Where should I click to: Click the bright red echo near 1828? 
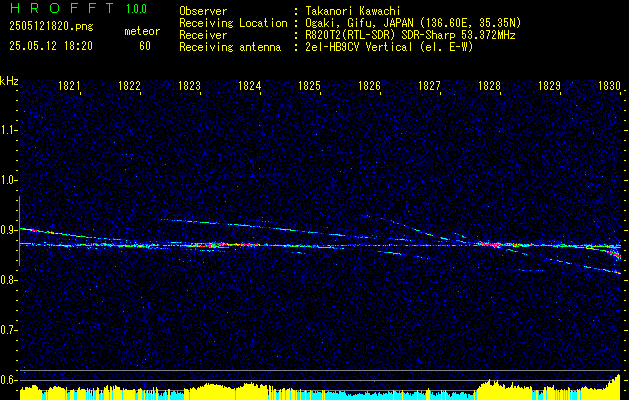tap(503, 244)
